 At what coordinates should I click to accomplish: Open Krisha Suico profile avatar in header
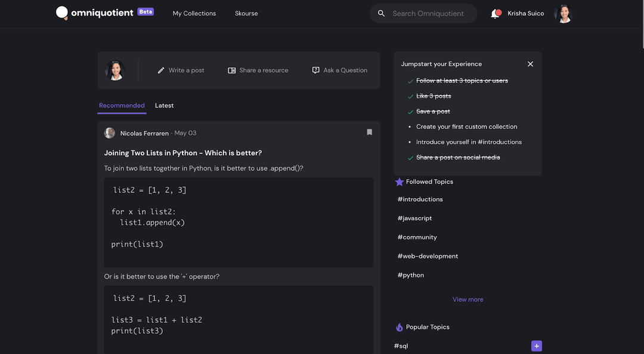point(563,14)
